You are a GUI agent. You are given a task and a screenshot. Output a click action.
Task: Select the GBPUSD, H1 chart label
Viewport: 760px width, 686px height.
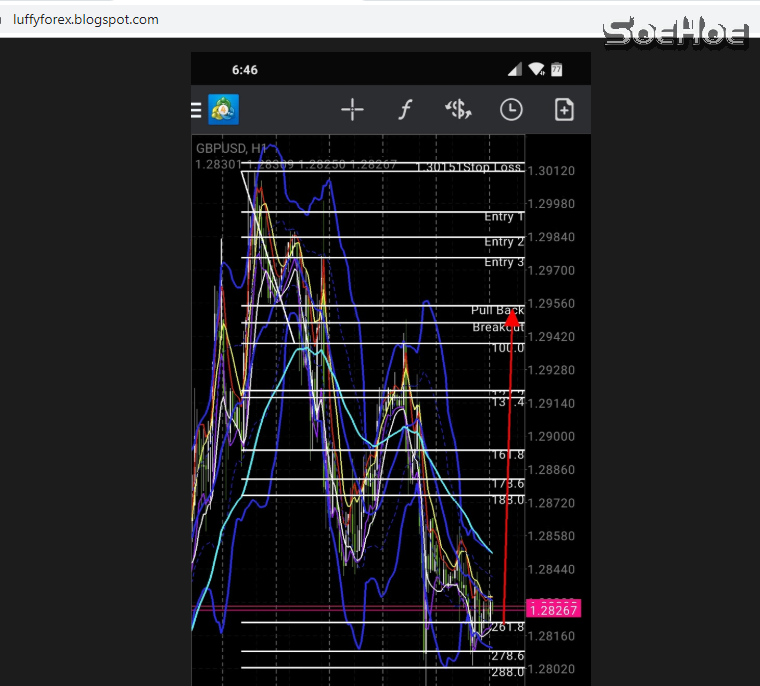pos(231,148)
